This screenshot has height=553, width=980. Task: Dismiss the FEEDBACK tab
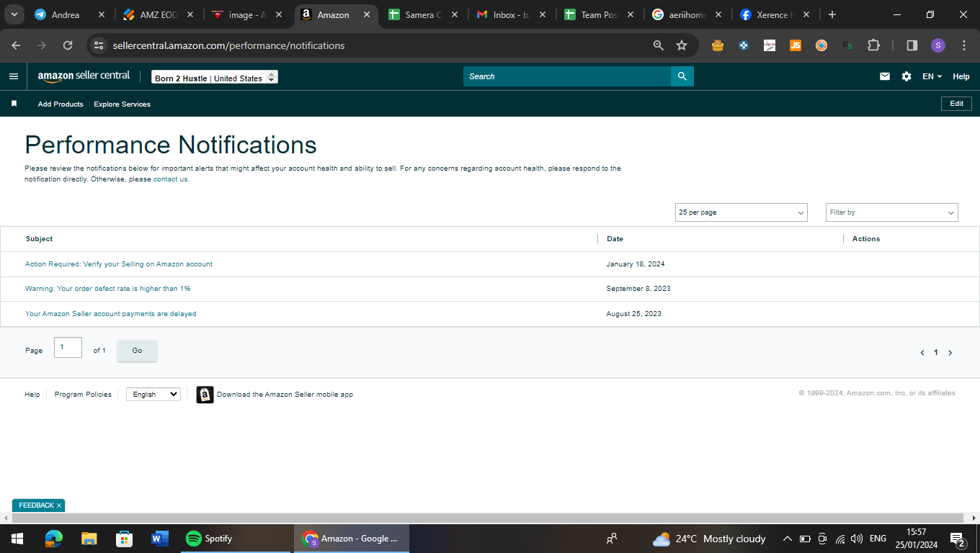(59, 505)
